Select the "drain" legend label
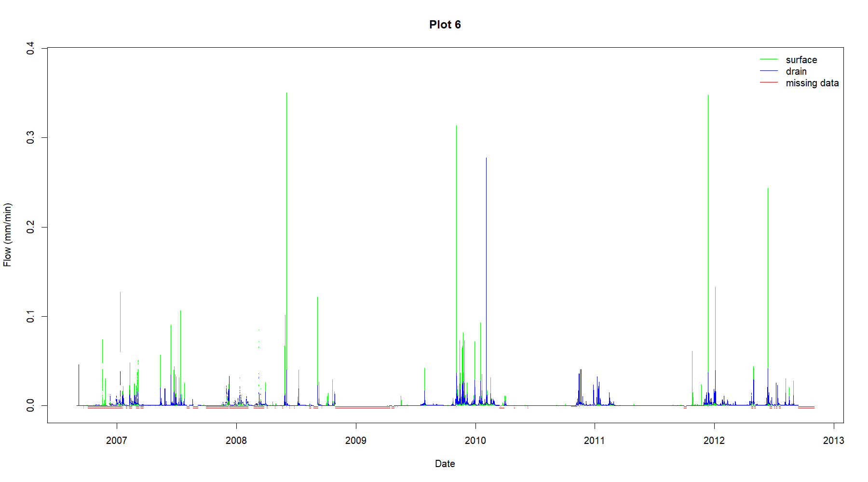This screenshot has width=868, height=482. click(796, 71)
